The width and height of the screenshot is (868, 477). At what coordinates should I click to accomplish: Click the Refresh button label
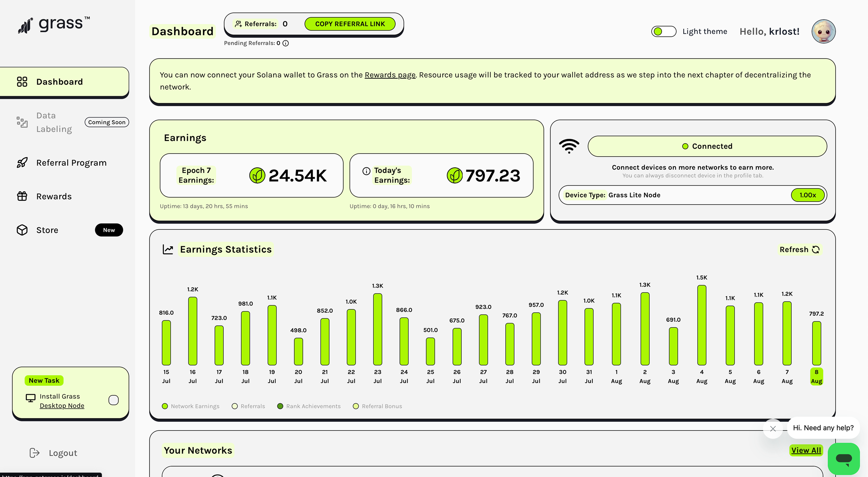point(794,250)
